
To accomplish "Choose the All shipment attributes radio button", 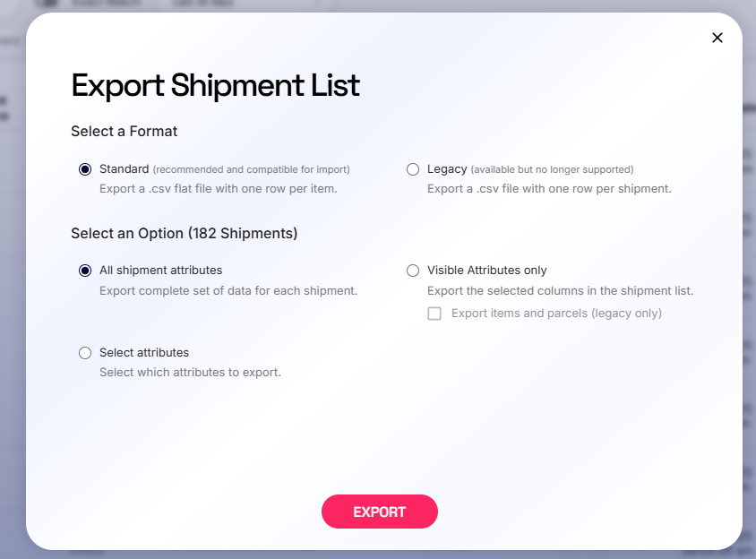I will [x=85, y=271].
